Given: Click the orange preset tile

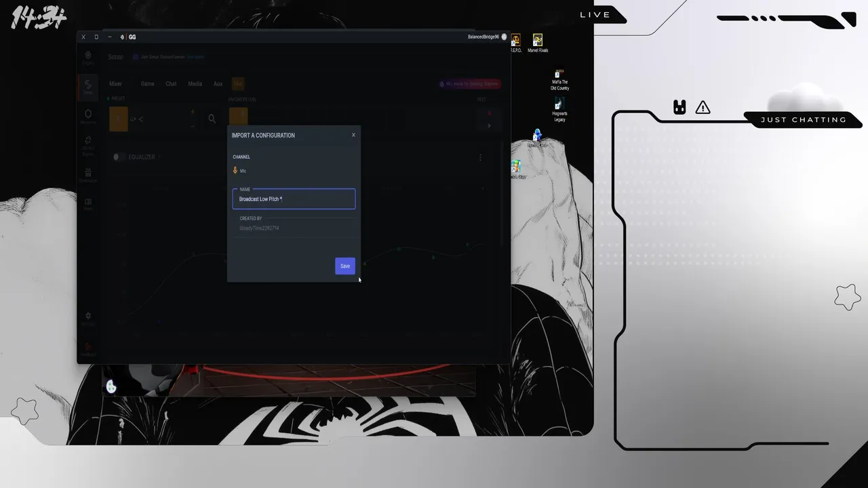Looking at the screenshot, I should tap(118, 119).
